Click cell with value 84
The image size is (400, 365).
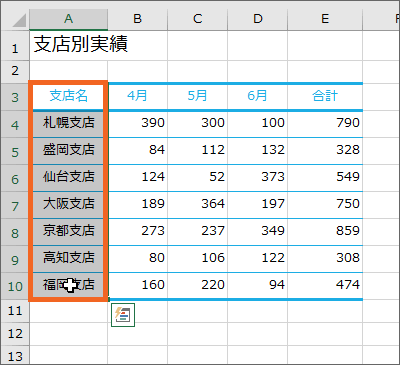[138, 151]
